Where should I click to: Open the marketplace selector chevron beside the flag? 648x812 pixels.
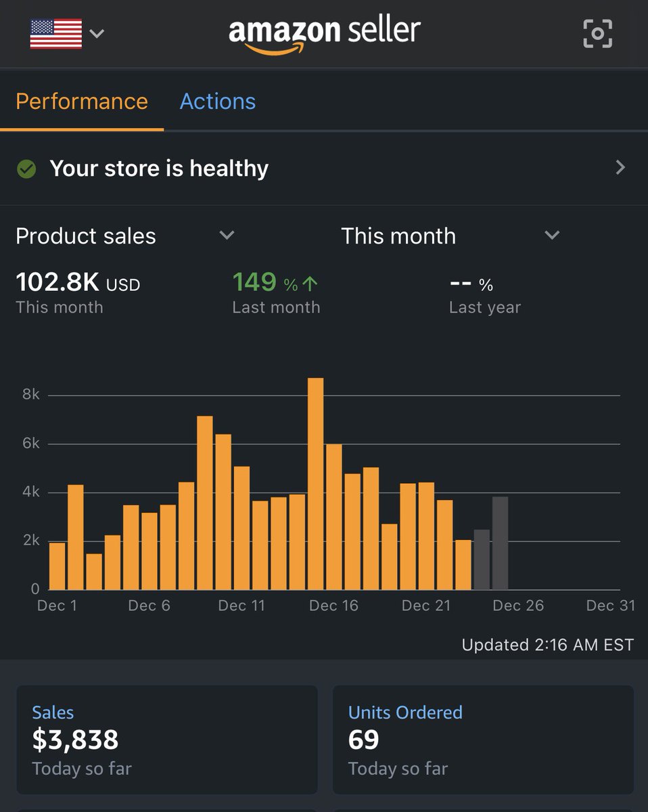[97, 34]
